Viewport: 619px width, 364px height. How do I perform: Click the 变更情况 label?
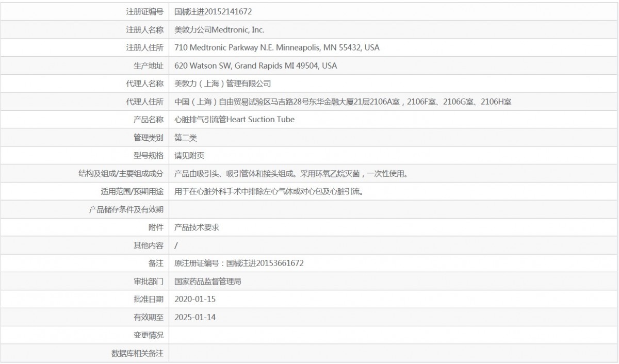coord(149,335)
